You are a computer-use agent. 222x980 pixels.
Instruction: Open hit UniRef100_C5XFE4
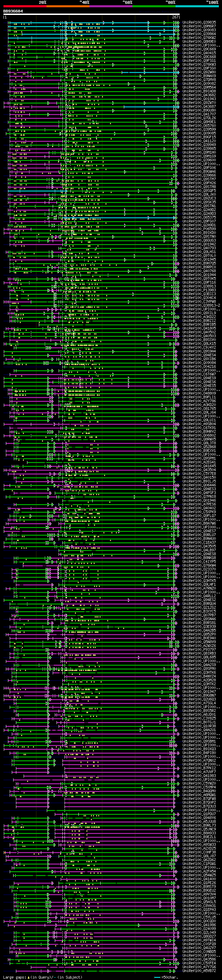[x=199, y=963]
